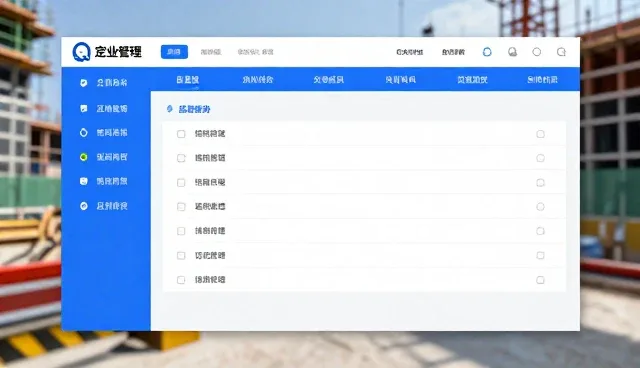Screen dimensions: 640x368
Task: Click the 定业管理 title text
Action: (x=118, y=52)
